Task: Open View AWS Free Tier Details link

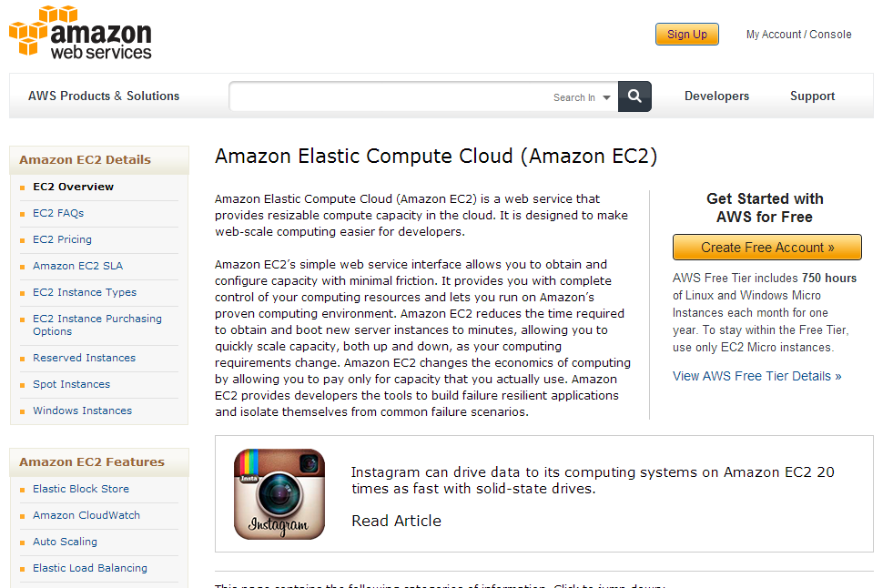Action: pyautogui.click(x=756, y=376)
